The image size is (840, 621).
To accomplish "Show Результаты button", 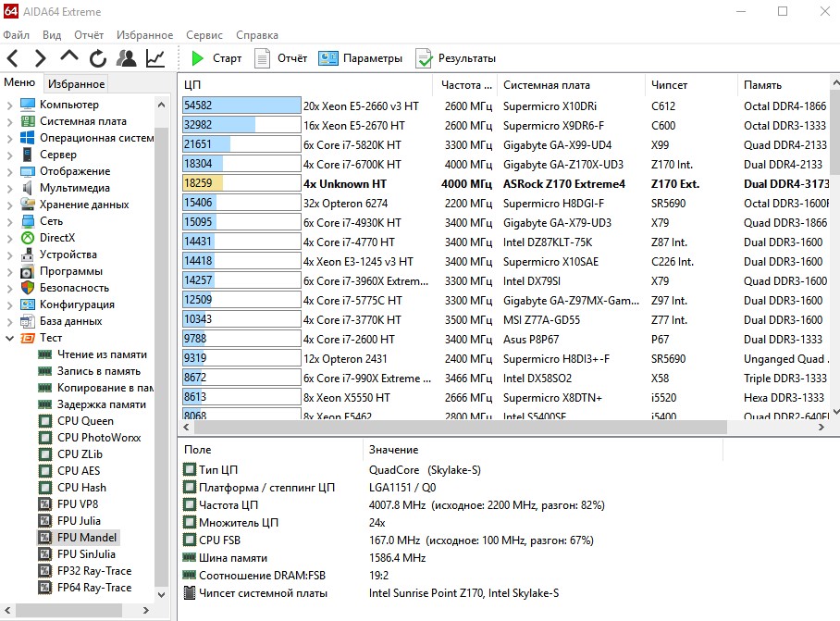I will tap(456, 58).
